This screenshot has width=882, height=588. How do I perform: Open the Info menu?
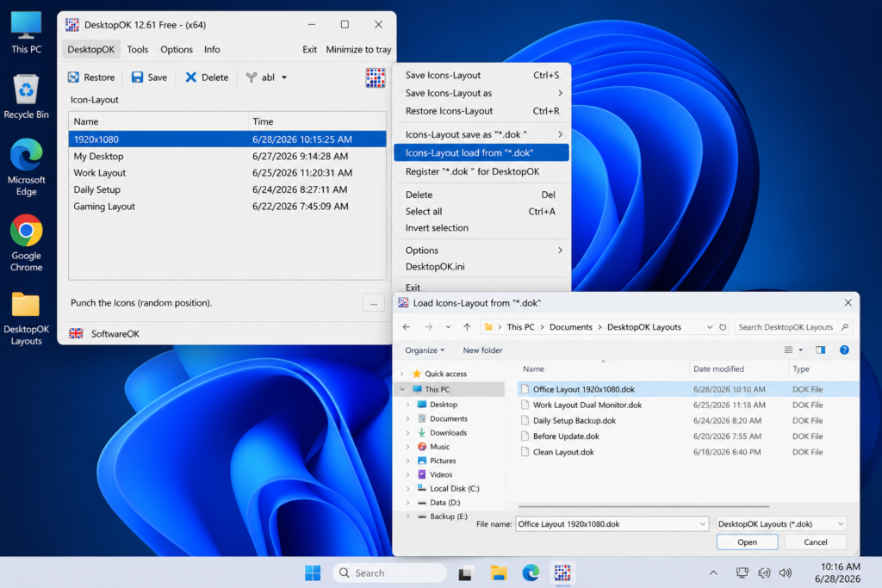(x=212, y=49)
